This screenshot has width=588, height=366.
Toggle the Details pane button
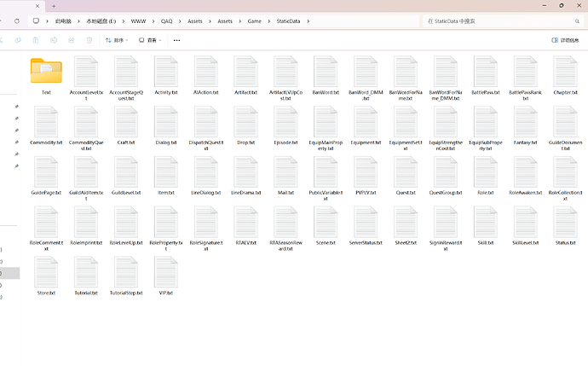pyautogui.click(x=565, y=40)
